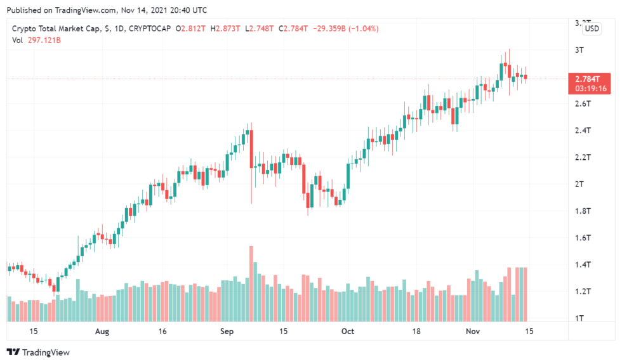Click the 2.4T level on price axis

point(582,131)
